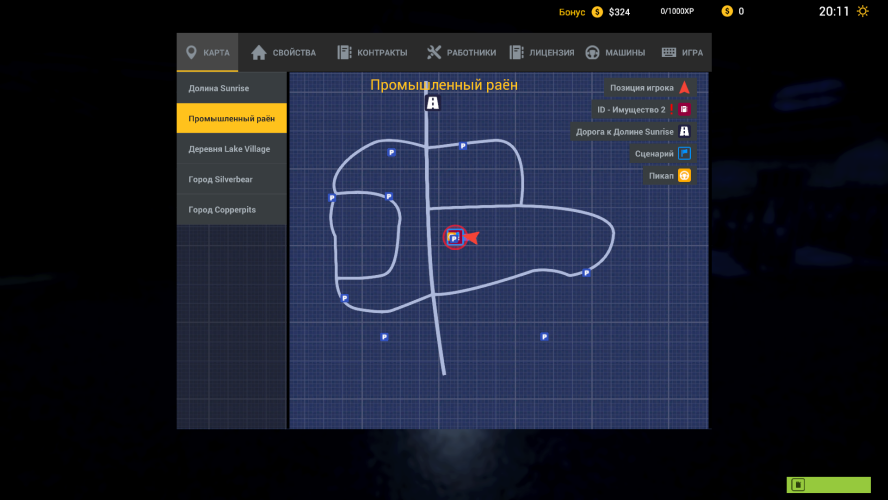Screen dimensions: 888x500
Task: Open the Город Copperpits map
Action: tap(231, 210)
